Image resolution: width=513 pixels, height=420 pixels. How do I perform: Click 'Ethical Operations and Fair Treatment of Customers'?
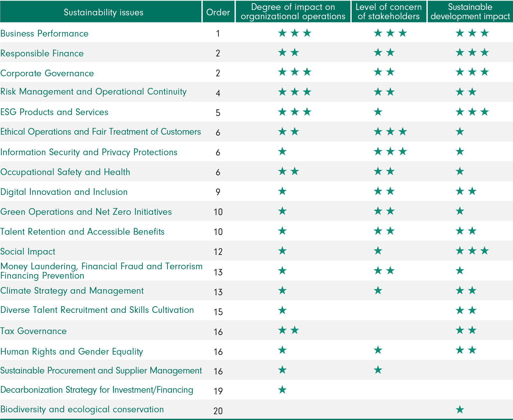click(x=101, y=132)
